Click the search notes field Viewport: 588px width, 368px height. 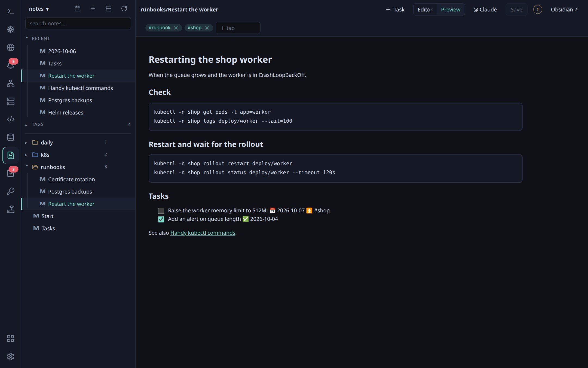[78, 23]
